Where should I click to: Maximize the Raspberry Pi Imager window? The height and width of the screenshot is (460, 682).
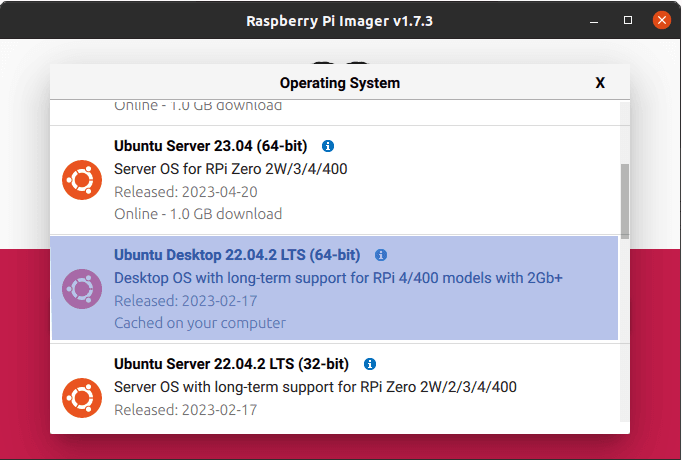pos(628,20)
